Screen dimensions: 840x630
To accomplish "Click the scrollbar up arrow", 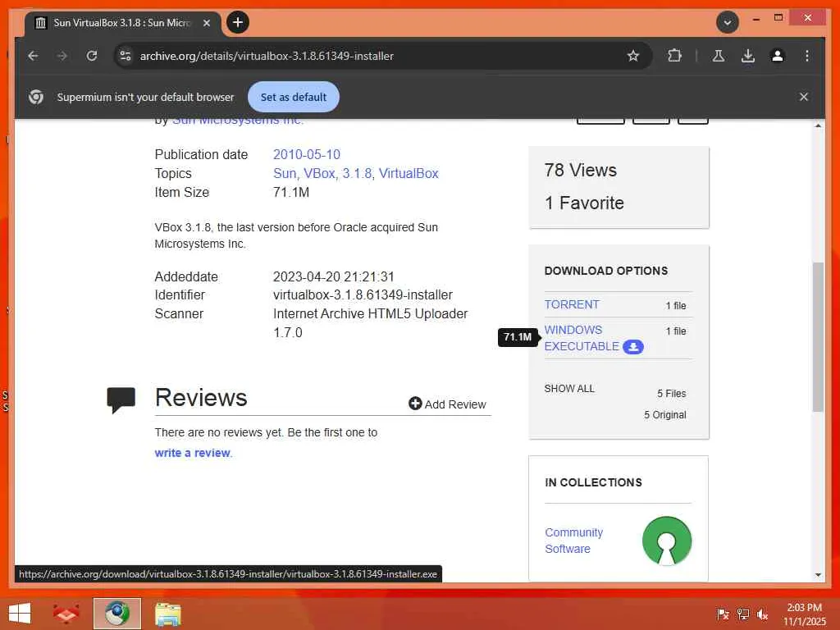I will tap(818, 126).
